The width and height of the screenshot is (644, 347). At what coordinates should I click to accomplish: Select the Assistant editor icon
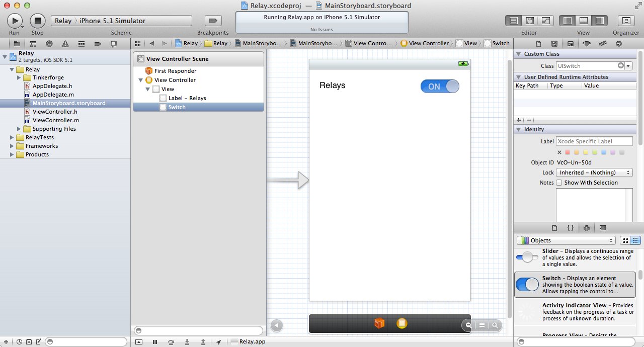tap(529, 21)
